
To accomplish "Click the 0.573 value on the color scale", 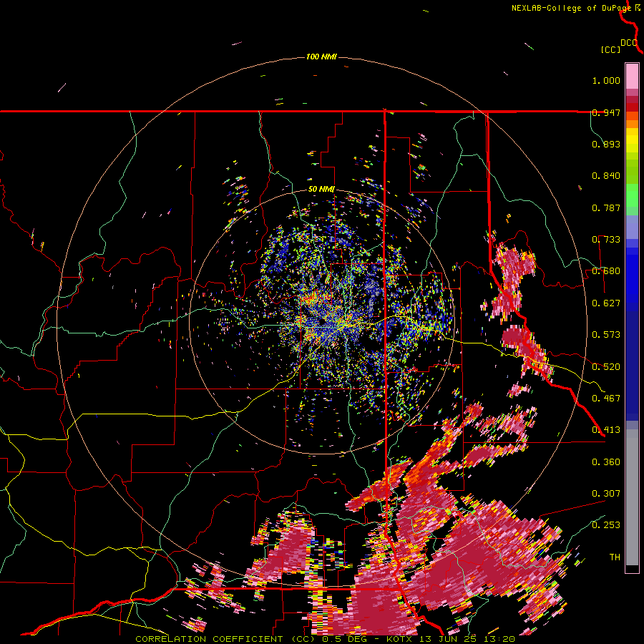I will [x=606, y=335].
